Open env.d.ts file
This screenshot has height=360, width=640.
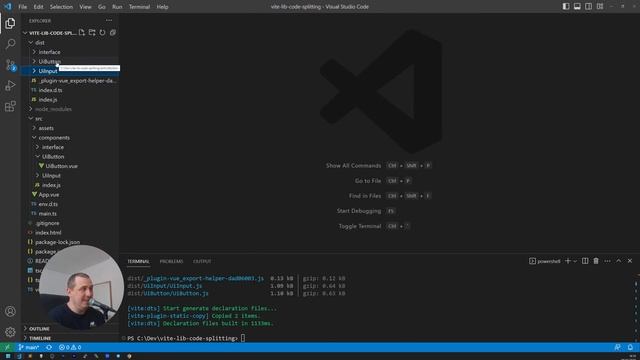click(x=70, y=204)
